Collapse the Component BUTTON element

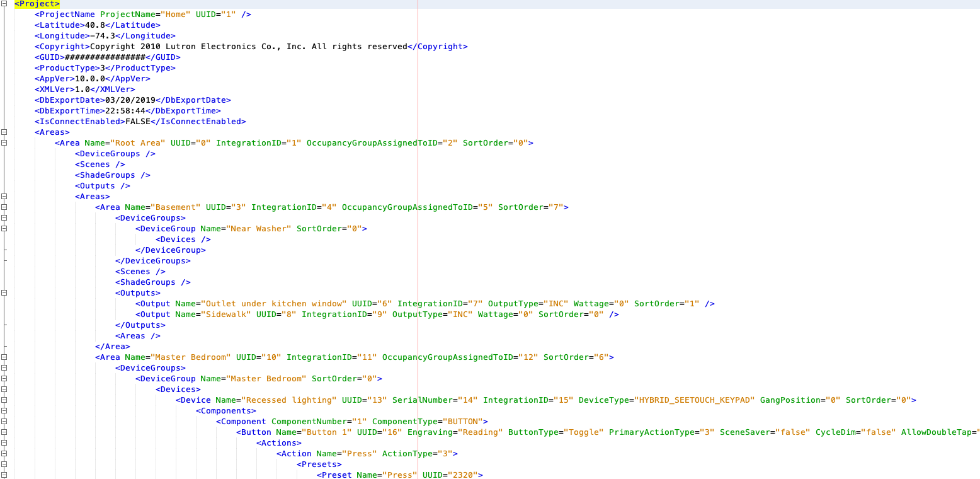[x=4, y=422]
